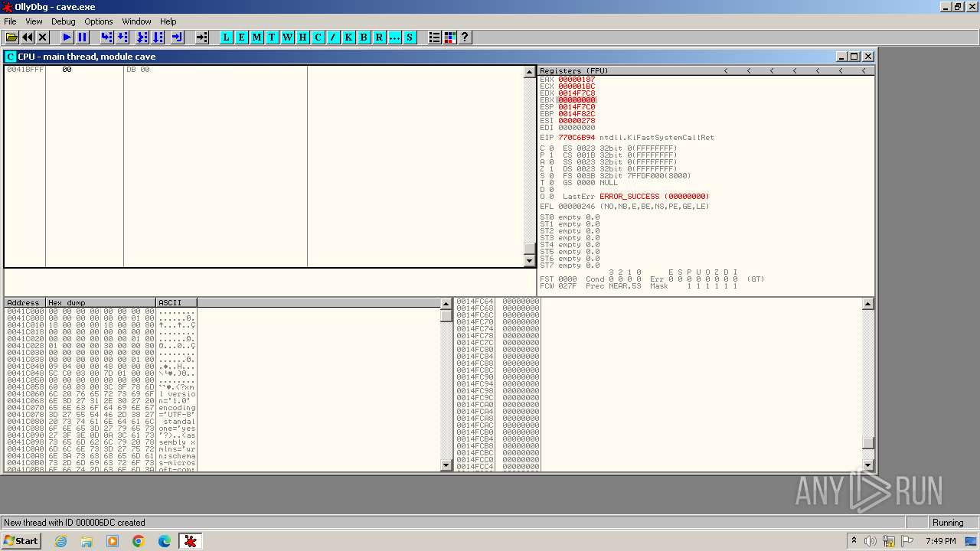Show Source with the S button

(410, 37)
